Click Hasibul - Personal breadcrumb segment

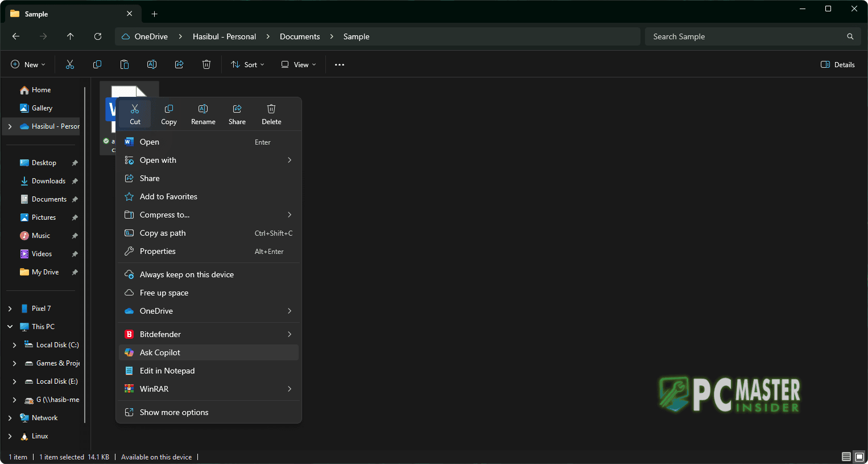click(224, 36)
